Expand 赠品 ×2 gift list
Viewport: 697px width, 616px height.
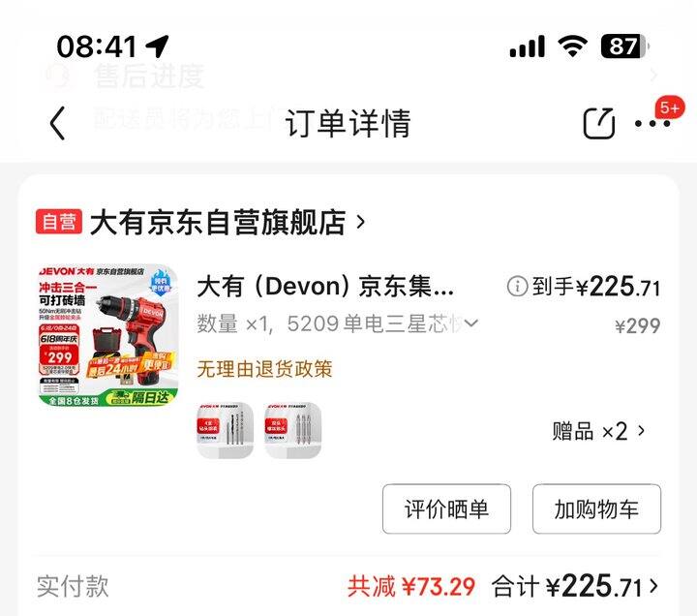(x=598, y=431)
